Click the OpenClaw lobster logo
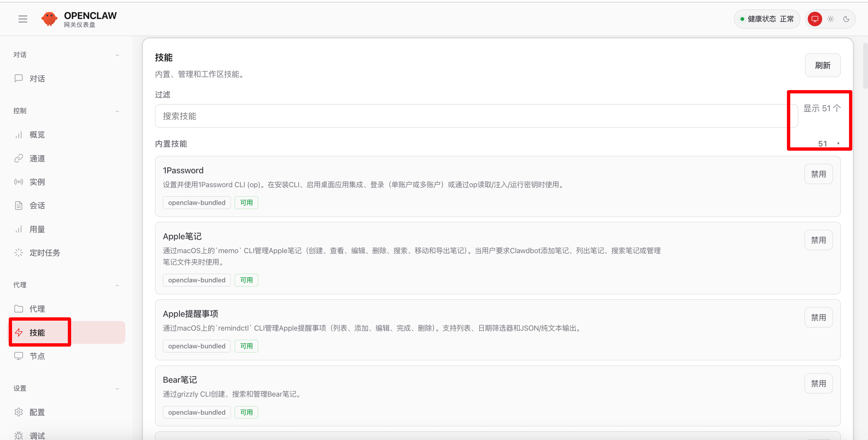 click(x=49, y=19)
